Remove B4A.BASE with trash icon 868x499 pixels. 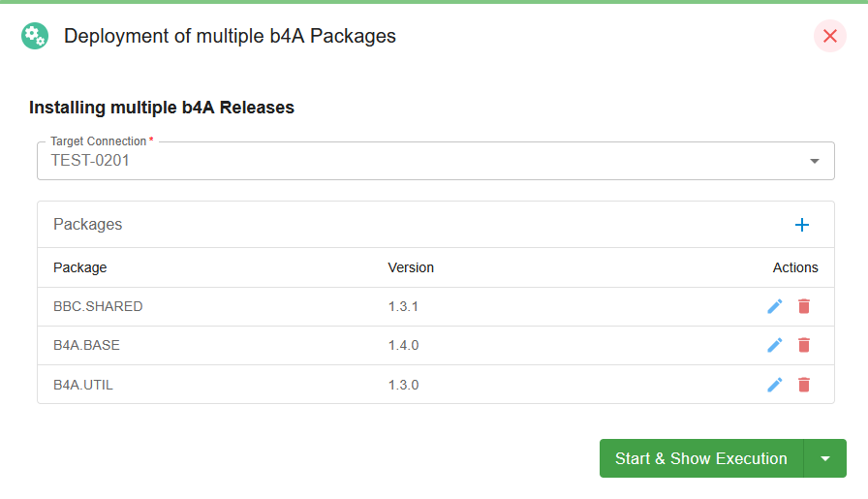(804, 345)
